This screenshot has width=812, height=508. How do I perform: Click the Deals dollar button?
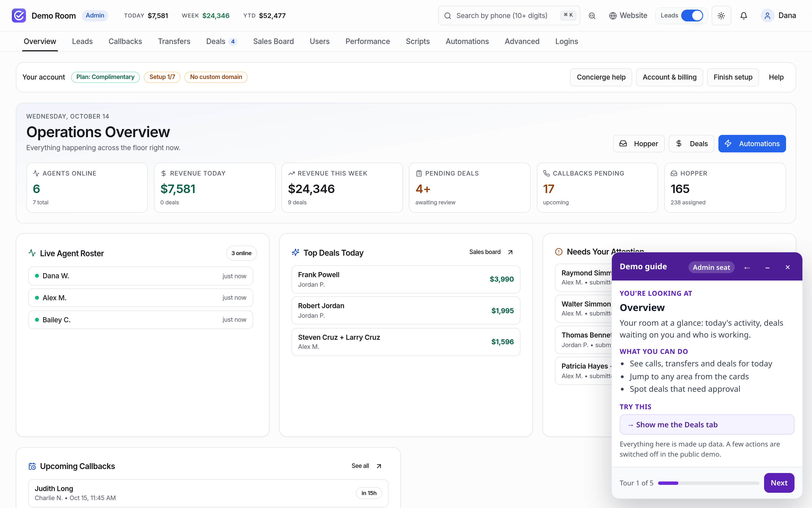691,144
